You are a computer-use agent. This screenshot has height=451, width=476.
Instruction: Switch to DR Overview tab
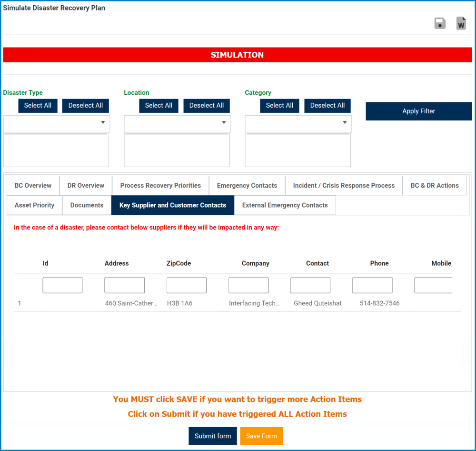[86, 186]
